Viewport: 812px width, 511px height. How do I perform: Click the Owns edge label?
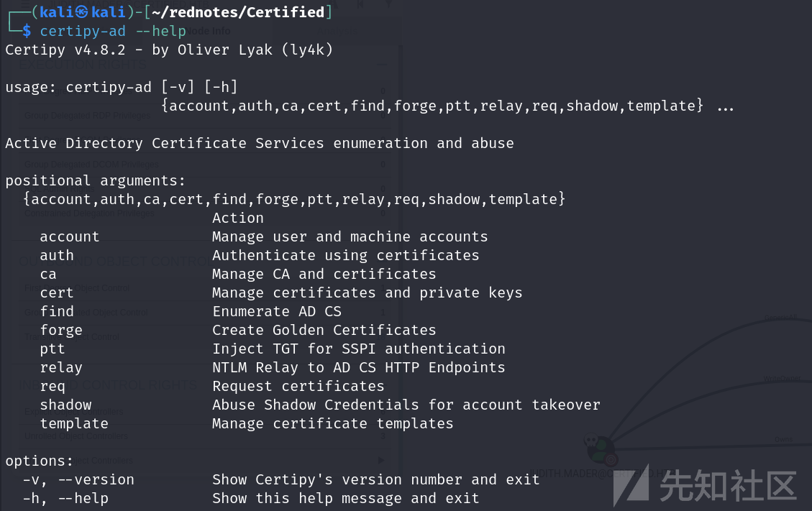pos(783,440)
